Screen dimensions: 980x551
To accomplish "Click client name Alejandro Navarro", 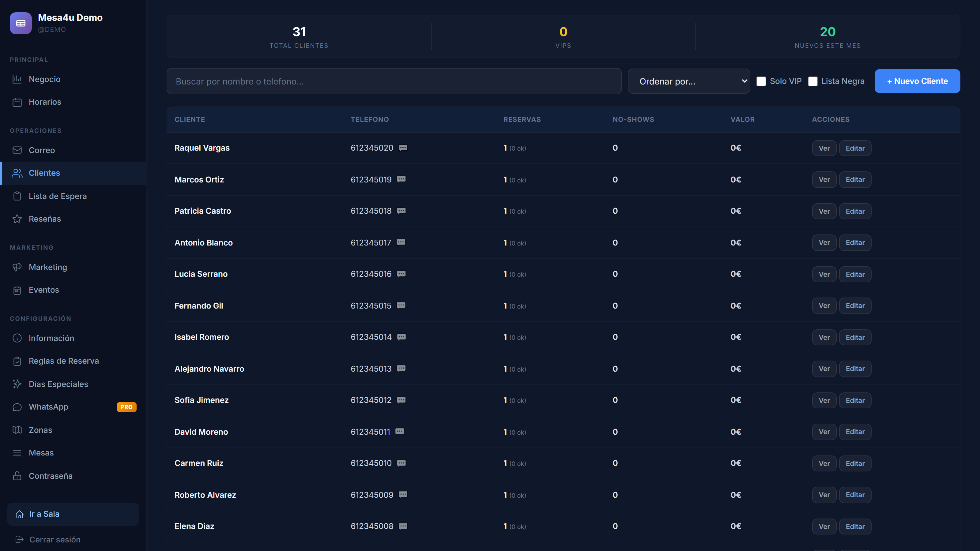I will (x=209, y=369).
